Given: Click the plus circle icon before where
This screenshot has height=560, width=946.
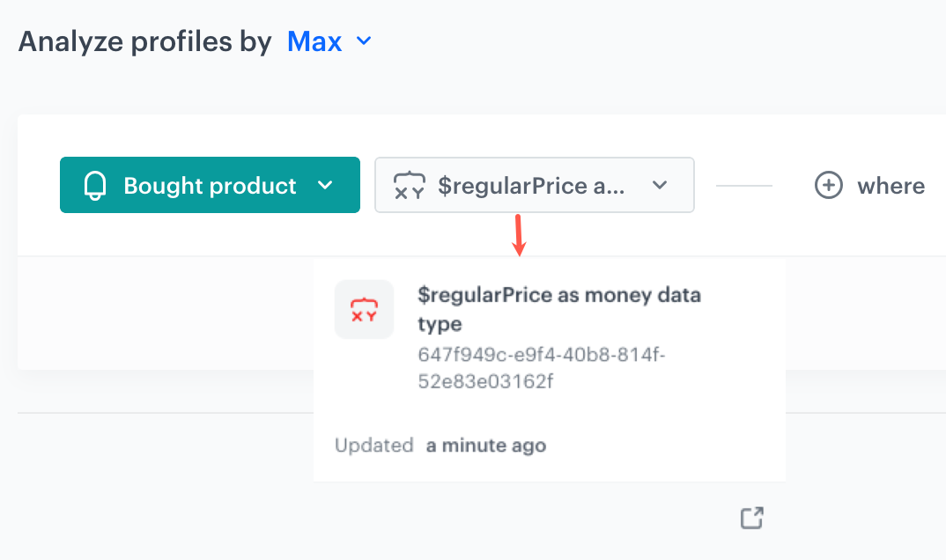Looking at the screenshot, I should pyautogui.click(x=828, y=186).
